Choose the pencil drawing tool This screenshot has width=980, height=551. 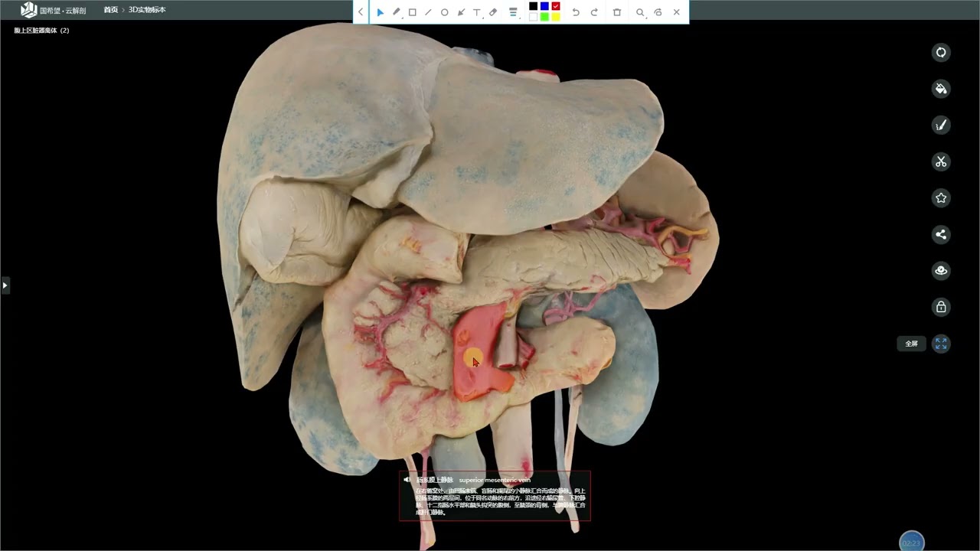point(396,12)
